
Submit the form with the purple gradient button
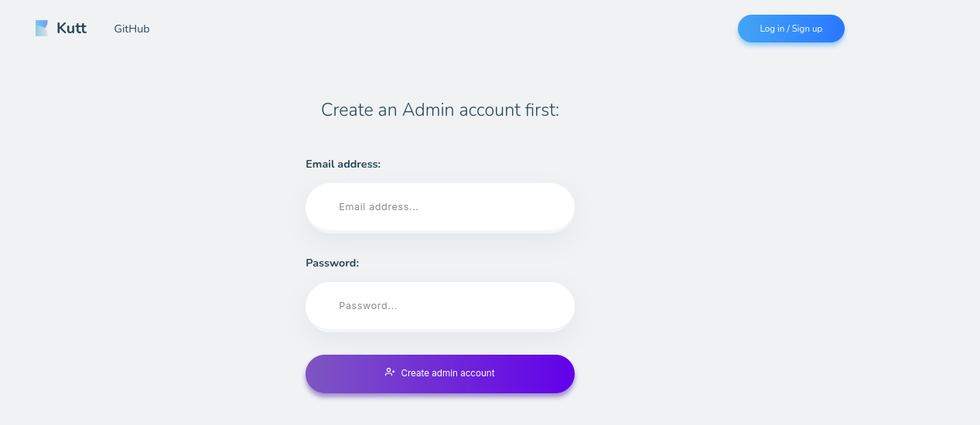(439, 374)
